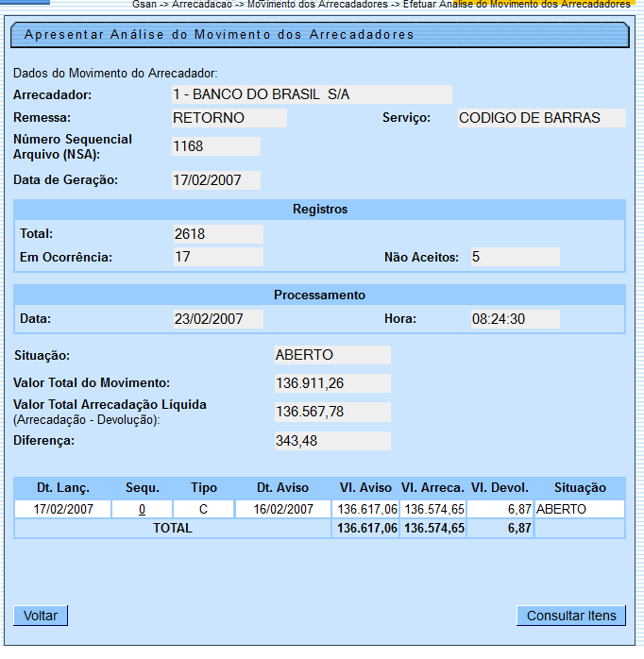Click the Situação field showing ABERTO
This screenshot has width=644, height=659.
331,355
